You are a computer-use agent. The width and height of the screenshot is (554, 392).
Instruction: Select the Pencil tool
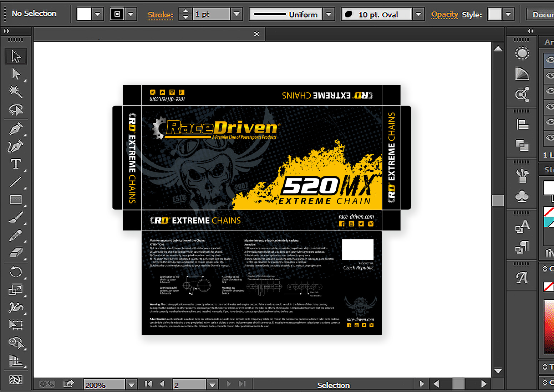pos(16,235)
